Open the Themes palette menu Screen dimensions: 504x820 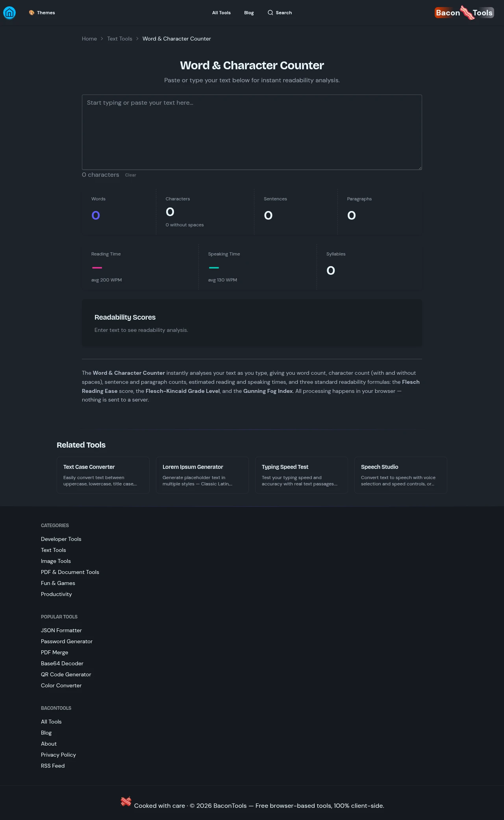(x=42, y=13)
